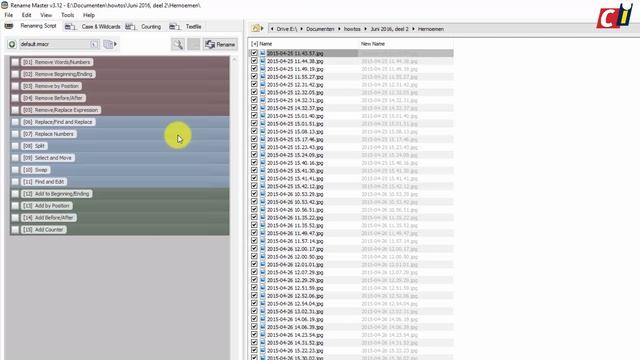Sort by the New Name column header
This screenshot has height=360, width=640.
coord(373,44)
